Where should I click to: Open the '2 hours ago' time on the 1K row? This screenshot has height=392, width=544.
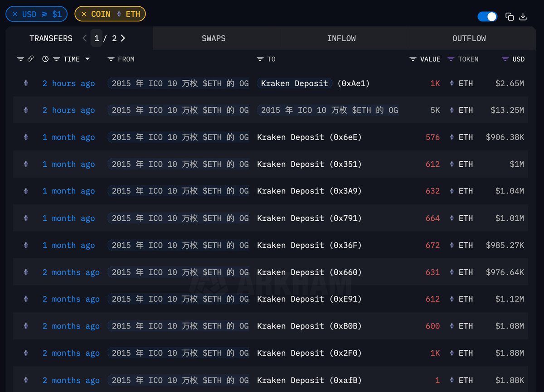(x=68, y=83)
